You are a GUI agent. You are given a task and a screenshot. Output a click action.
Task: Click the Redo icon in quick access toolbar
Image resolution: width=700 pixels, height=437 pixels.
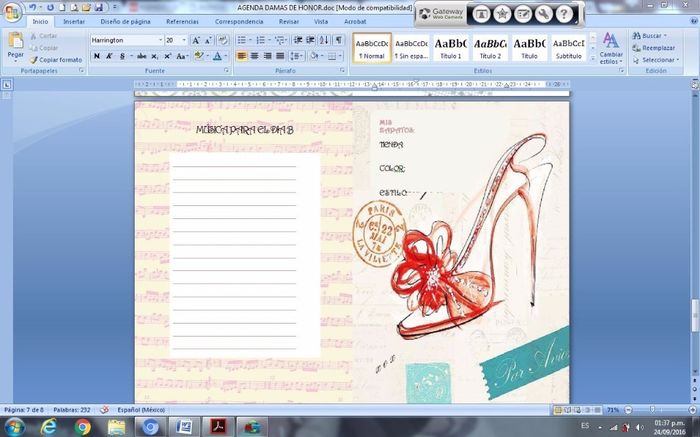[x=50, y=8]
